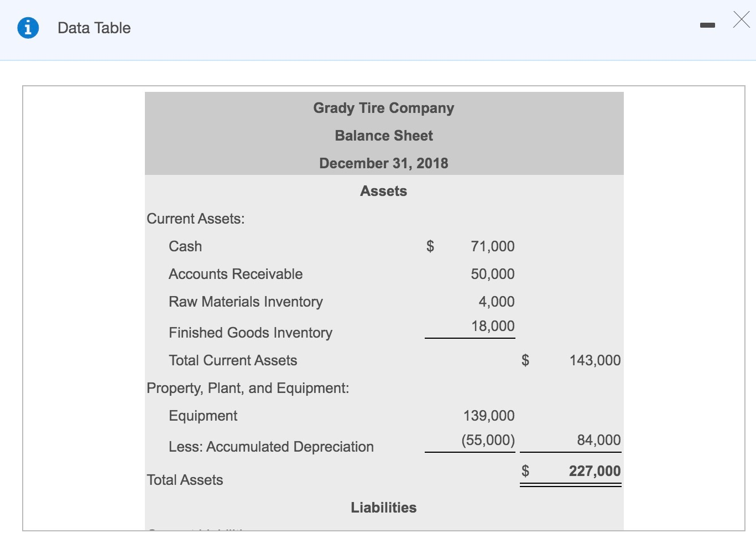Click the Grady Tire Company header

pos(383,108)
